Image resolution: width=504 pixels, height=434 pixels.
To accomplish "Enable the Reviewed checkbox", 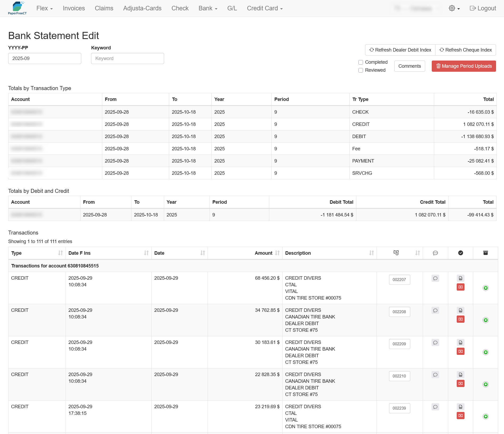I will tap(361, 70).
